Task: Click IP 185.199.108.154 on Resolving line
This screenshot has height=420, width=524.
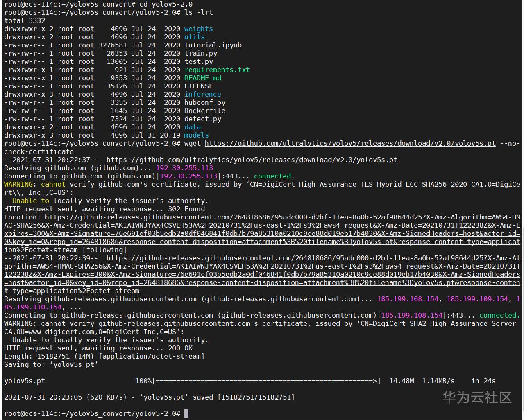Action: [407, 299]
